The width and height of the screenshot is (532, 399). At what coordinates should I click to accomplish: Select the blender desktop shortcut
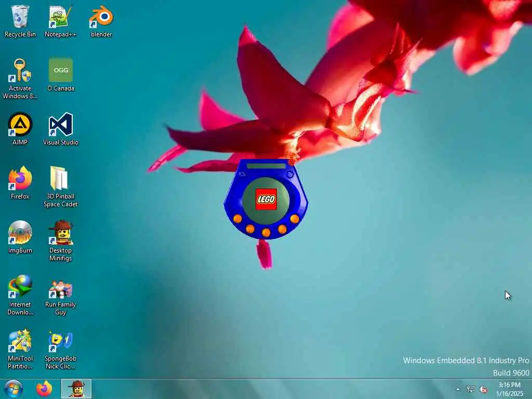[x=101, y=21]
